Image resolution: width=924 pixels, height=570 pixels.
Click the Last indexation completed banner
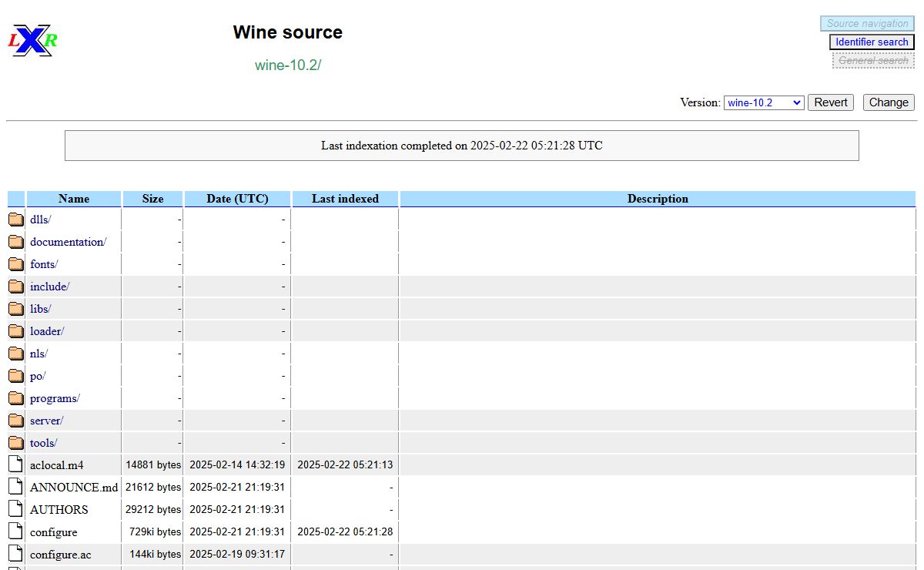(462, 146)
